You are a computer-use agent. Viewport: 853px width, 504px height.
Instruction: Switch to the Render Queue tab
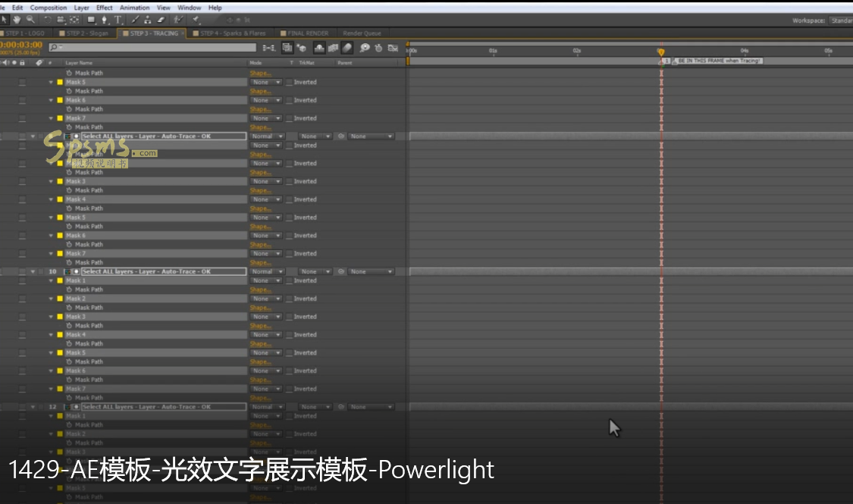pyautogui.click(x=362, y=33)
